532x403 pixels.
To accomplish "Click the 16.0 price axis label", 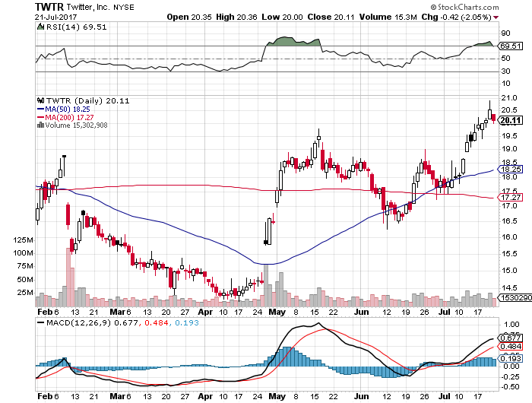I will (509, 237).
